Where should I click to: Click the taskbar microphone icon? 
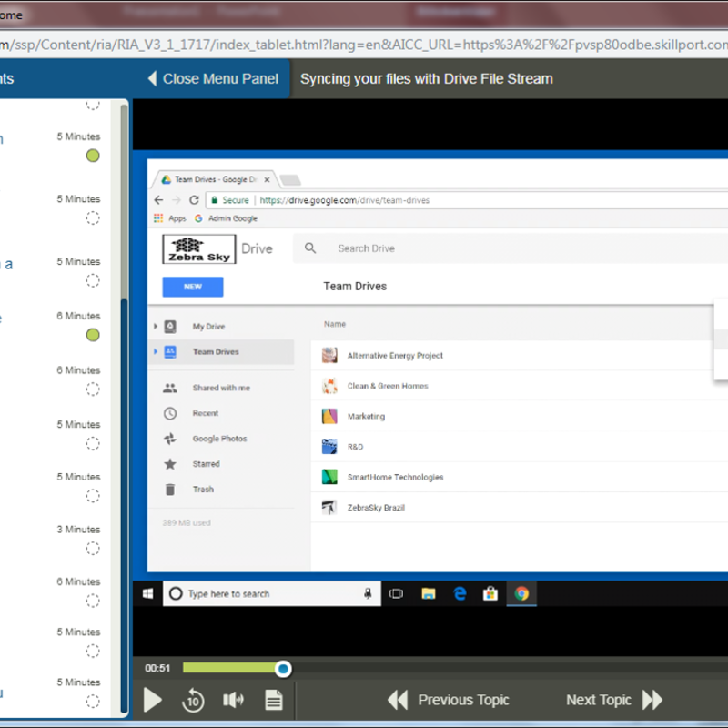click(x=368, y=594)
